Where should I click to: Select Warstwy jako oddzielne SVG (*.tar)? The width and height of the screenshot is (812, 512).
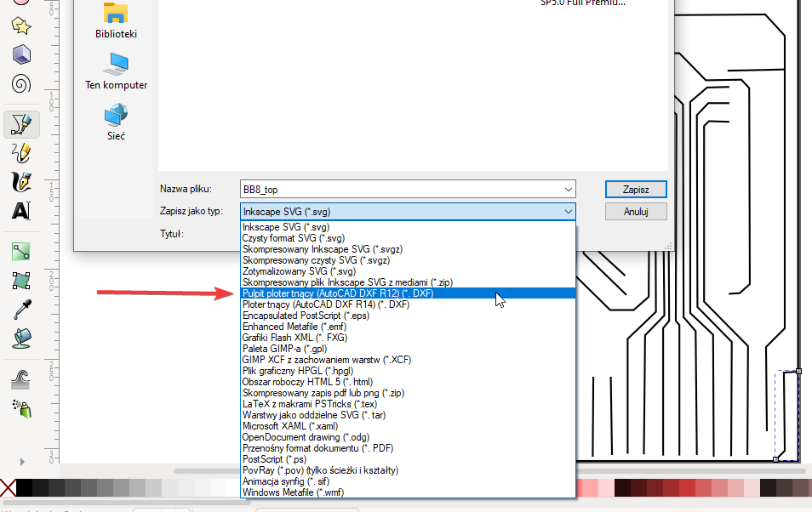pos(408,415)
